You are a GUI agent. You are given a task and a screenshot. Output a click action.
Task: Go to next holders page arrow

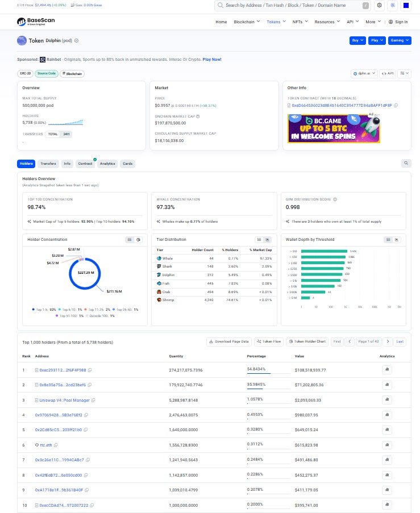click(388, 341)
